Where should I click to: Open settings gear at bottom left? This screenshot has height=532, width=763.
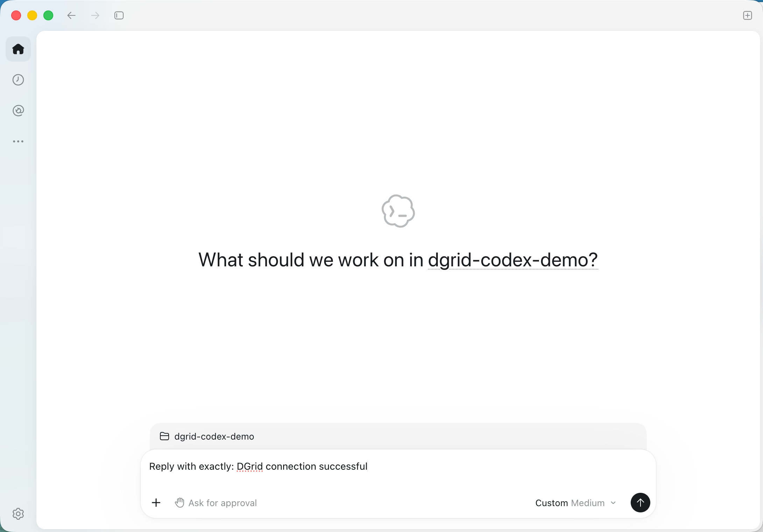coord(18,514)
